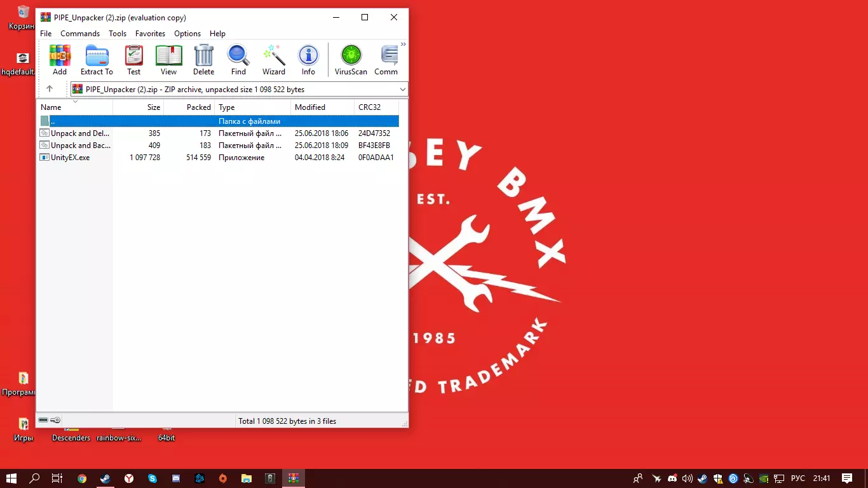
Task: Click the key password icon in status bar
Action: (x=56, y=420)
